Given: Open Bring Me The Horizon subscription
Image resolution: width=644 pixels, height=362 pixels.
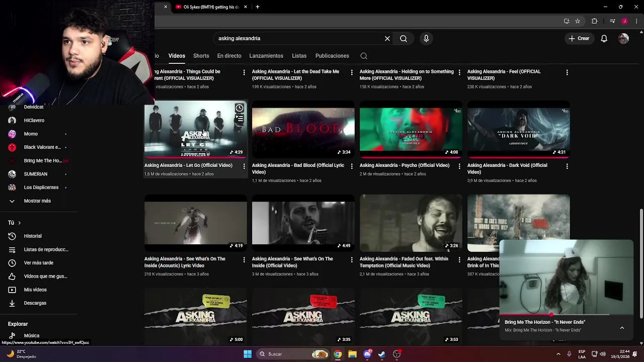Looking at the screenshot, I should pos(43,161).
